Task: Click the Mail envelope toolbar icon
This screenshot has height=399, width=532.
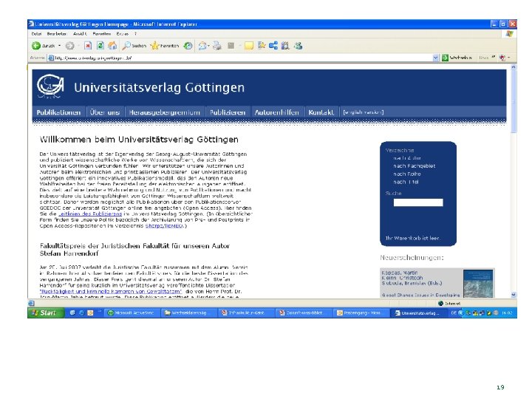Action: click(202, 46)
